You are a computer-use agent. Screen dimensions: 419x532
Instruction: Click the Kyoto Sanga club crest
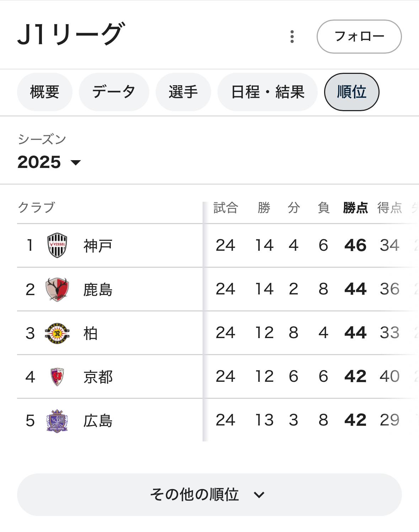(x=57, y=376)
